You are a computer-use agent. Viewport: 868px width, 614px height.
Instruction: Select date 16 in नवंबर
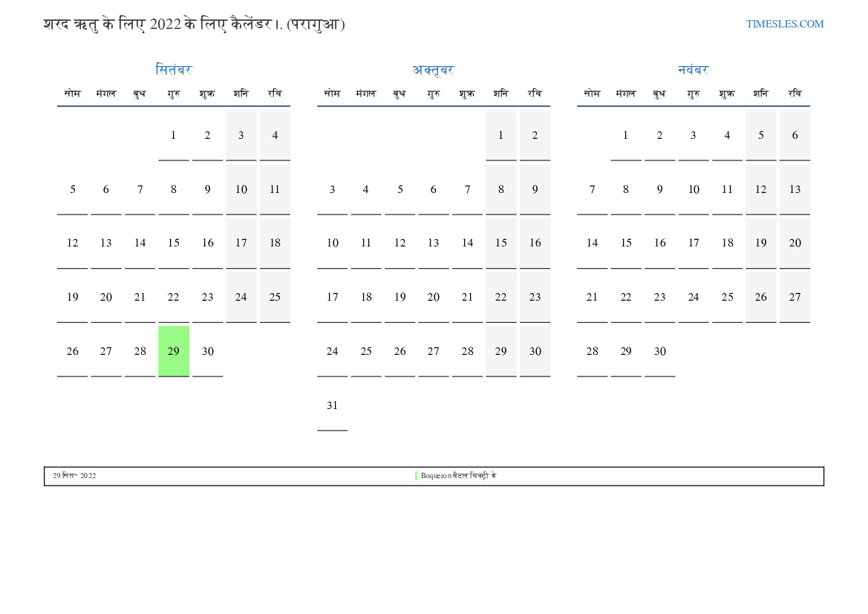click(660, 243)
